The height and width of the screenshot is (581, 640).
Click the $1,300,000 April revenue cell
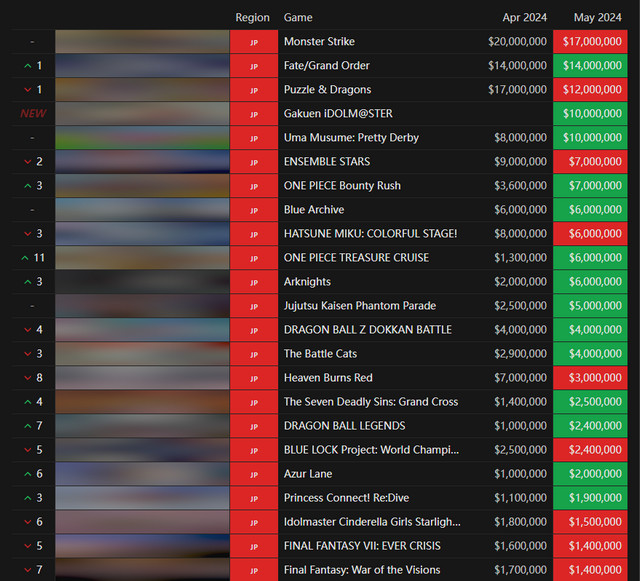coord(520,258)
